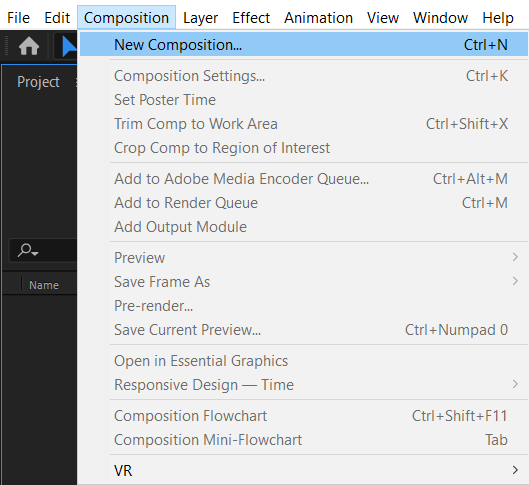
Task: Open the Edit menu
Action: (57, 18)
